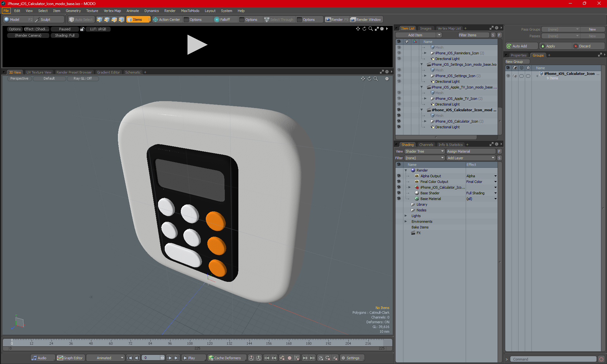Click the 3D viewport rotate icon
Viewport: 607px width, 364px height.
(369, 79)
